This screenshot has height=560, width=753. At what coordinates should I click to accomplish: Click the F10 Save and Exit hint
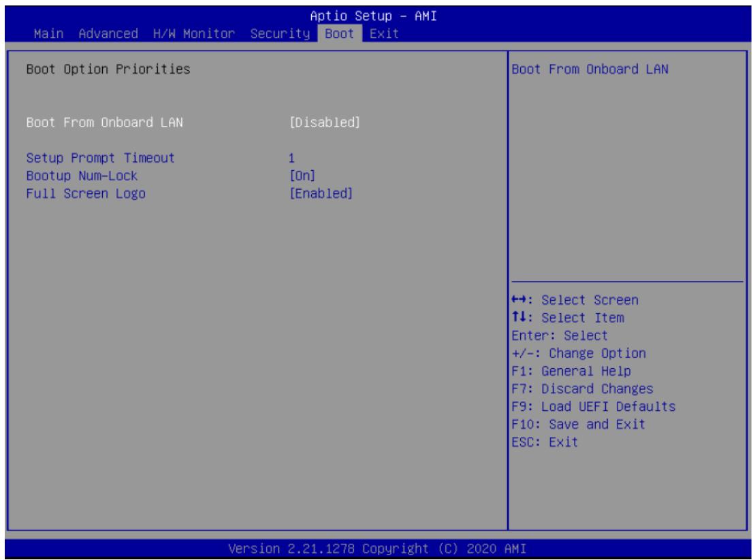coord(579,425)
